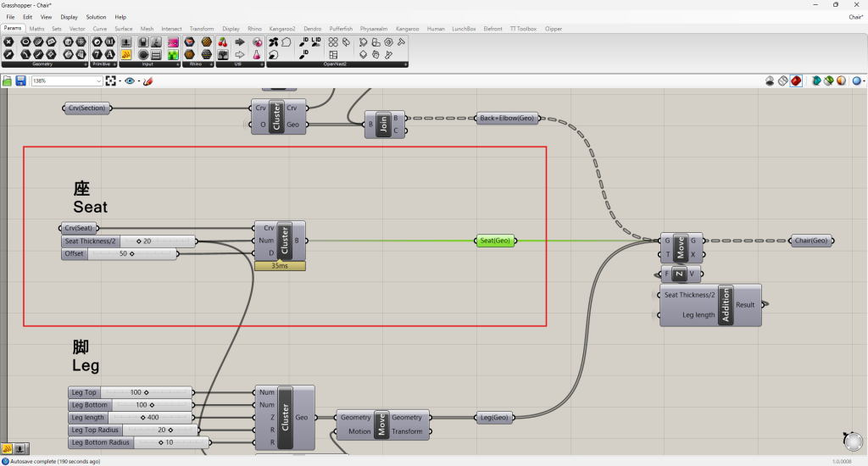
Task: Click the cherries icon in Util panel
Action: 223,42
